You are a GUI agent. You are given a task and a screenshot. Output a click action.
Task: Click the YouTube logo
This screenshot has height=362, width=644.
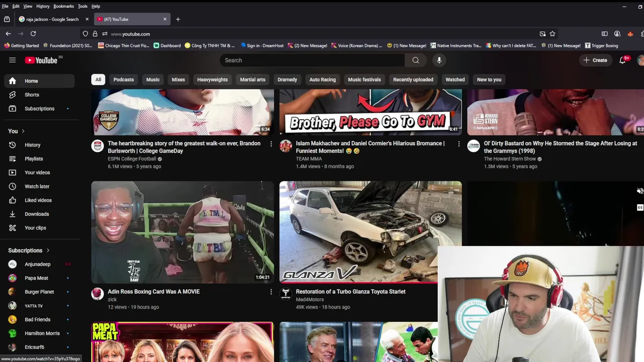41,60
